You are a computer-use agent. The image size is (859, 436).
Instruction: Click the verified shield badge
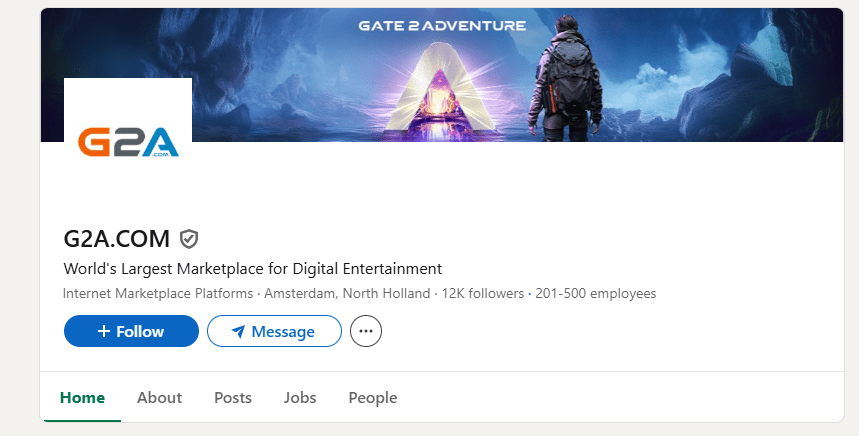coord(189,238)
